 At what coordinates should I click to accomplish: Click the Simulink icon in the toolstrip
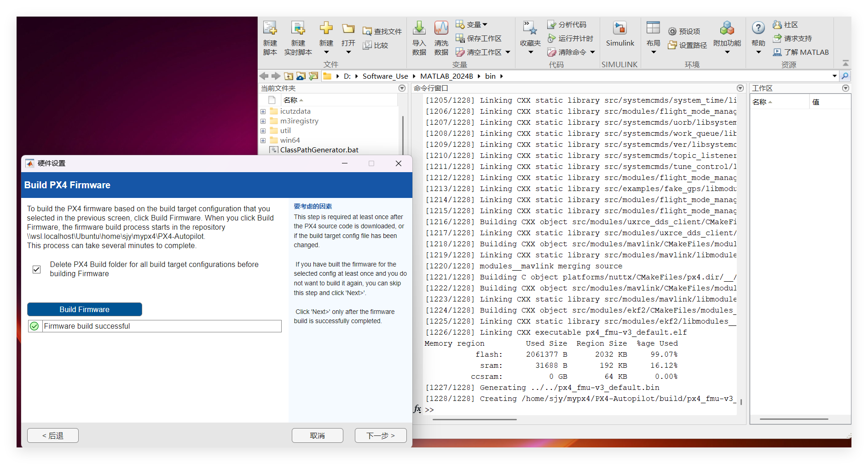pos(619,29)
